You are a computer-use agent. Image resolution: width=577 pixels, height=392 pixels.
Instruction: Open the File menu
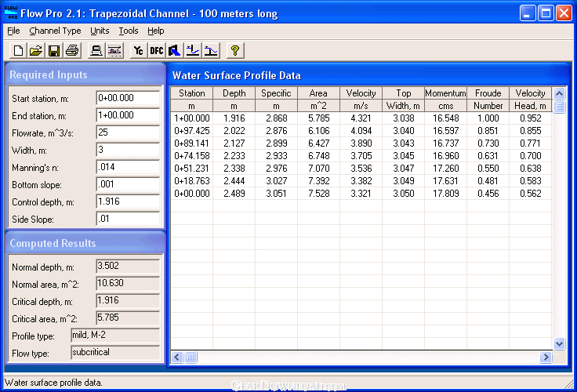click(13, 31)
